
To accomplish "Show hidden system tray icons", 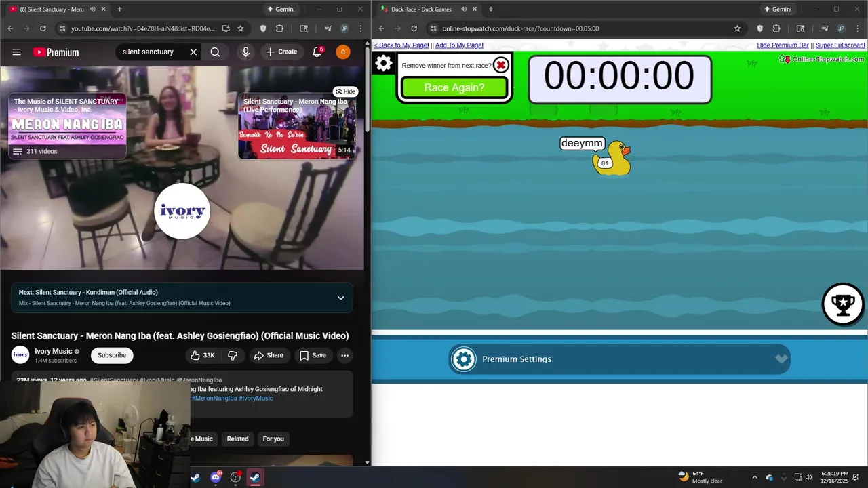I will pyautogui.click(x=755, y=477).
